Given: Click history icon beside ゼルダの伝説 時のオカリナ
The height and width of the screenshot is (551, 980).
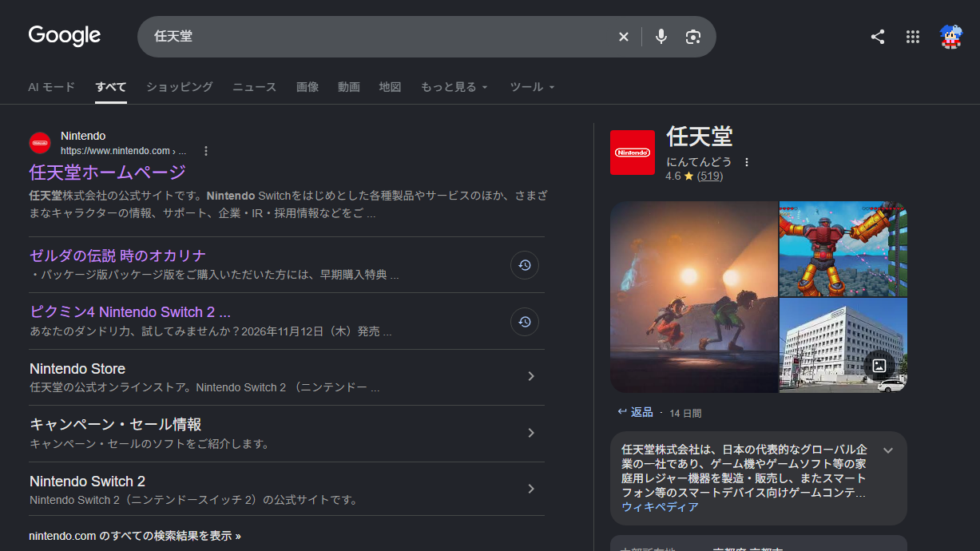Looking at the screenshot, I should point(525,265).
